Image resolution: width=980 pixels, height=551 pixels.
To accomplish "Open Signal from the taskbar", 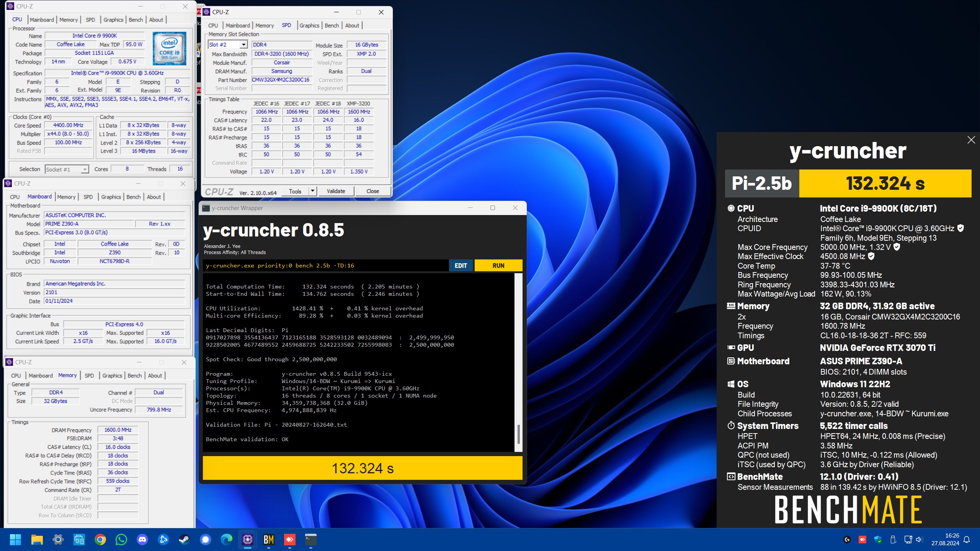I will (x=206, y=540).
